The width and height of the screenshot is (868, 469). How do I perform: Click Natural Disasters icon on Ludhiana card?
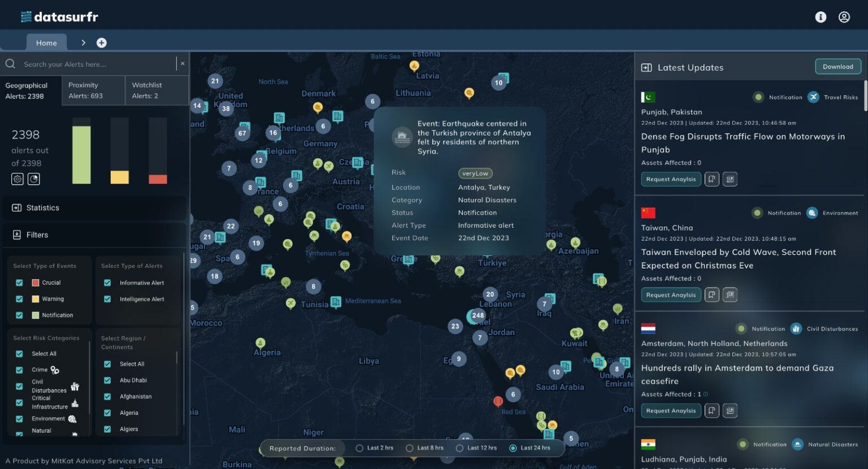click(797, 445)
